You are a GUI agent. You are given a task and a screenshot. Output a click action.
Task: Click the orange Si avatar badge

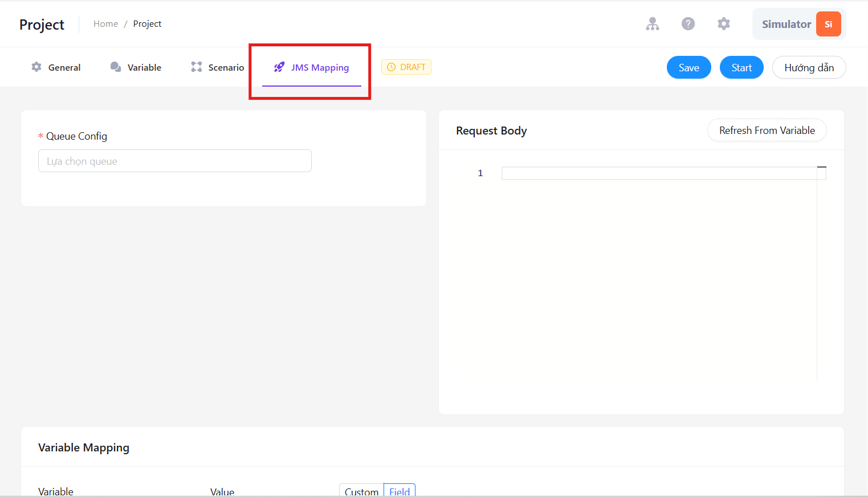(829, 24)
